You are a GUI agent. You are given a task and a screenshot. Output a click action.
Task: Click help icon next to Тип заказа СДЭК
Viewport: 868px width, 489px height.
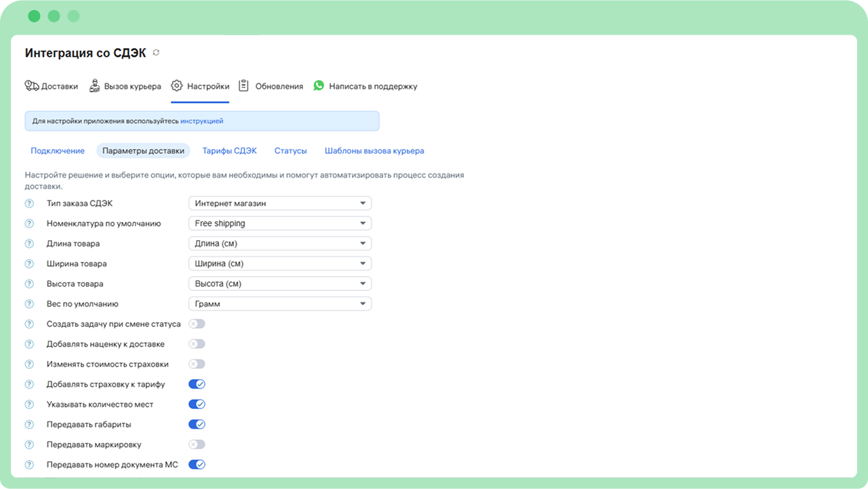pyautogui.click(x=29, y=203)
